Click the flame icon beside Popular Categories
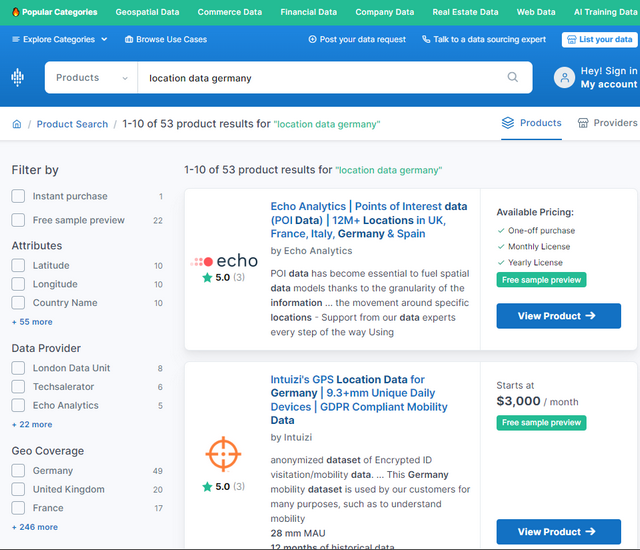640x550 pixels. pyautogui.click(x=16, y=12)
